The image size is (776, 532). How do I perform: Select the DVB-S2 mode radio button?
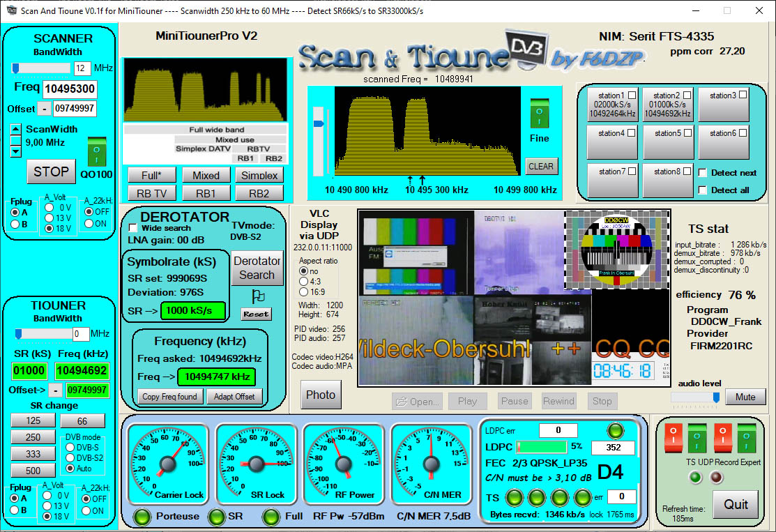click(70, 458)
